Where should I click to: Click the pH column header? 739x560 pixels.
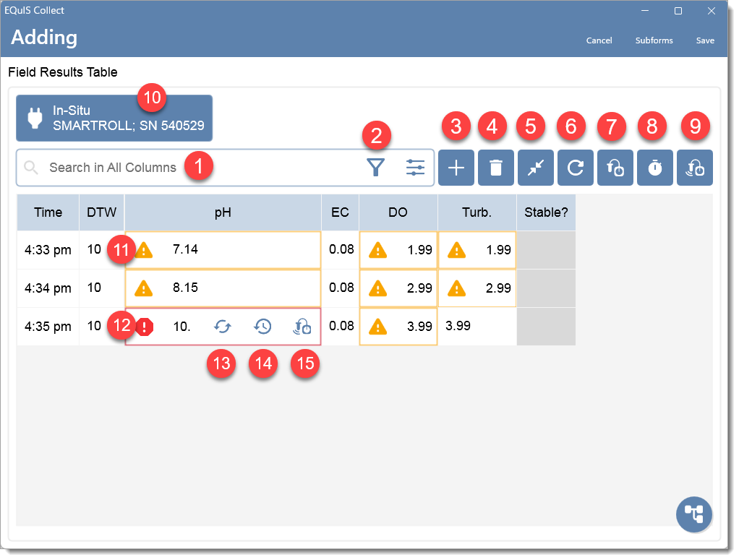click(x=223, y=212)
